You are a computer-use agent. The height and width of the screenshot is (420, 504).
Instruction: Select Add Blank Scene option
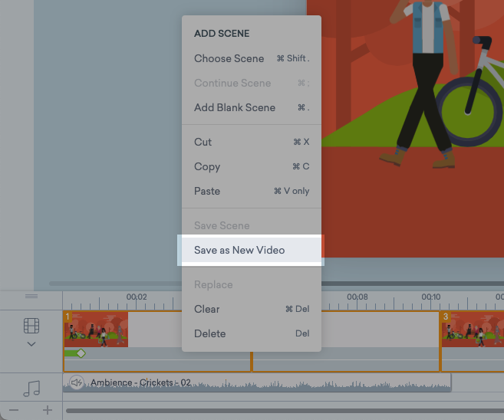(252, 107)
